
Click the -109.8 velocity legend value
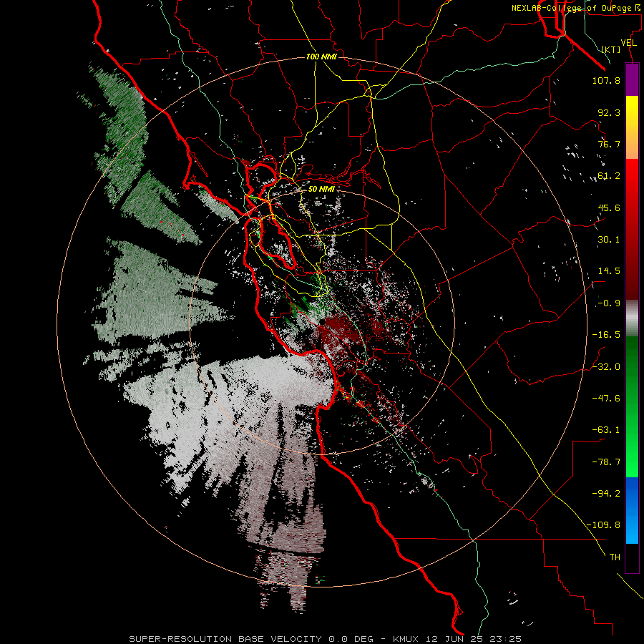[x=604, y=525]
